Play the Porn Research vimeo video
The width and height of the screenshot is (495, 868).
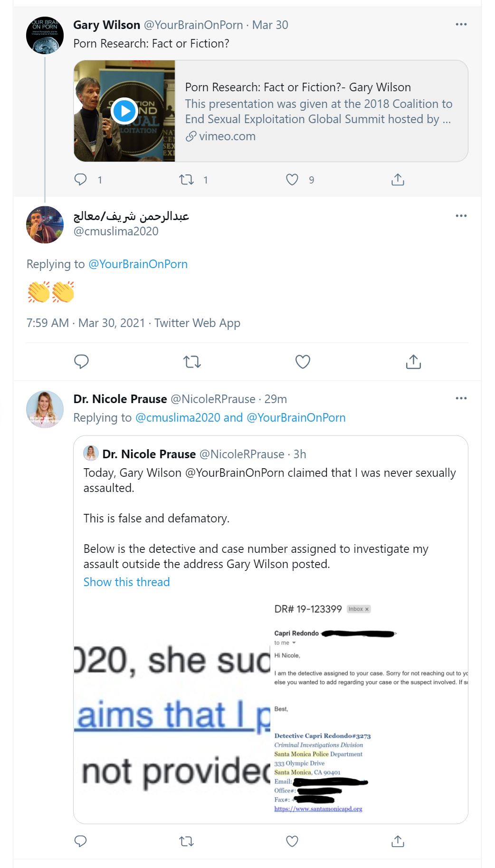coord(124,111)
